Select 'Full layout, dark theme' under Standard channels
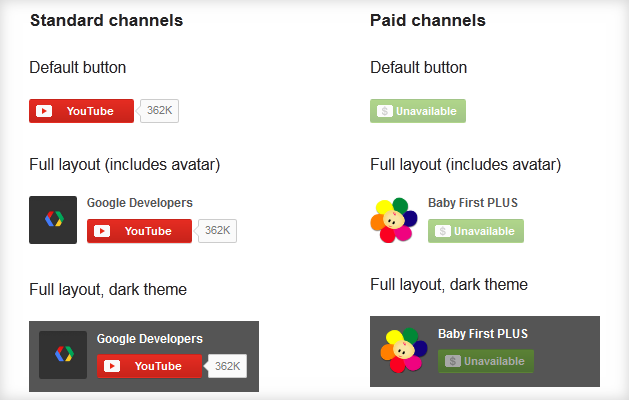Screen dimensions: 629x400 tap(108, 289)
